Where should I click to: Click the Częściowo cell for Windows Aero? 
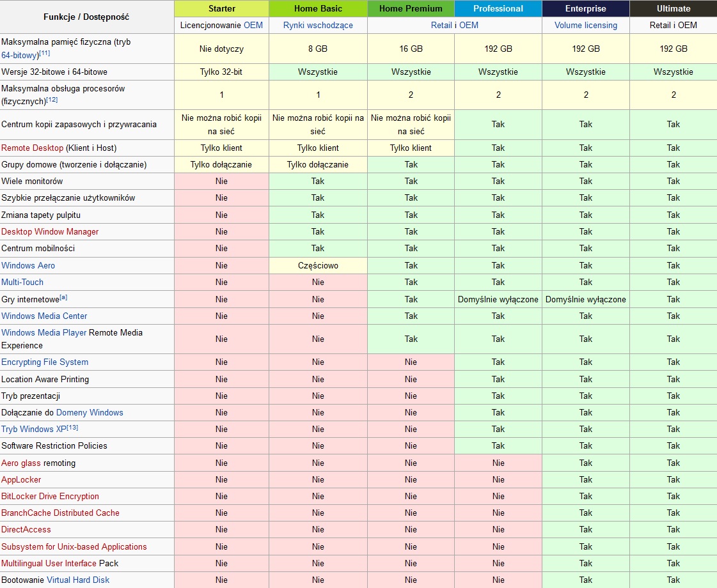[x=318, y=265]
